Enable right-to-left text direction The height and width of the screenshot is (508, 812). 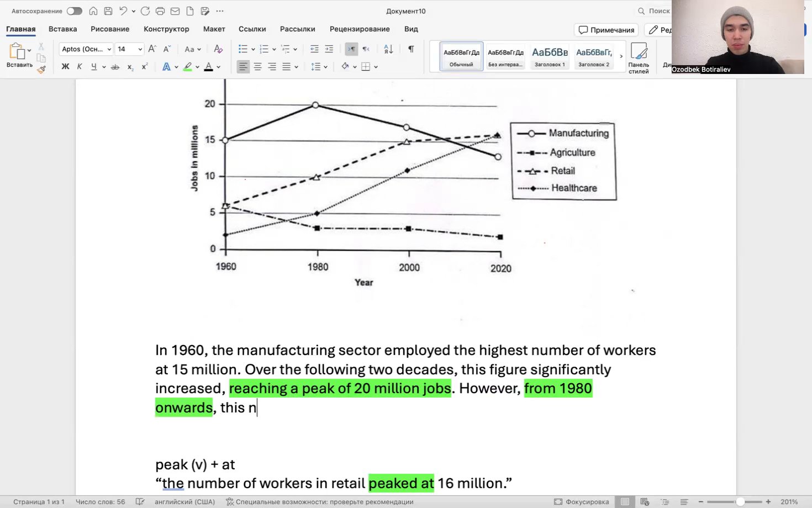click(x=365, y=49)
